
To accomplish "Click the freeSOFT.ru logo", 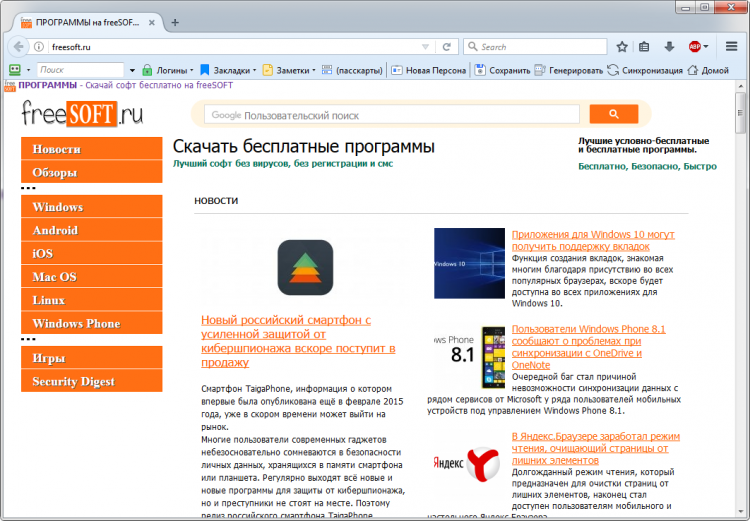I will pyautogui.click(x=82, y=113).
